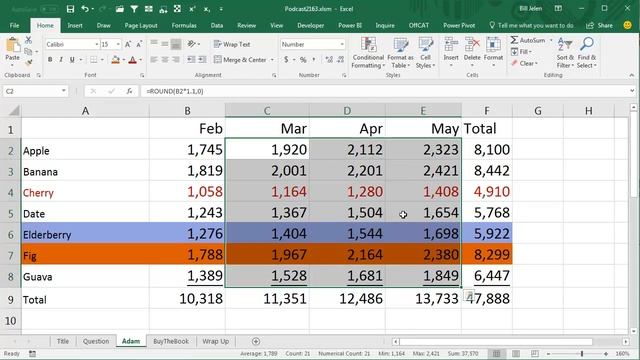Click the Name Box showing C2

pos(35,91)
